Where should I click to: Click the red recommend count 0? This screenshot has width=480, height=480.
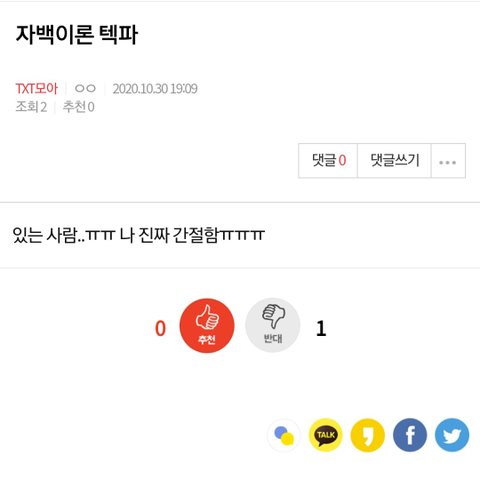160,328
